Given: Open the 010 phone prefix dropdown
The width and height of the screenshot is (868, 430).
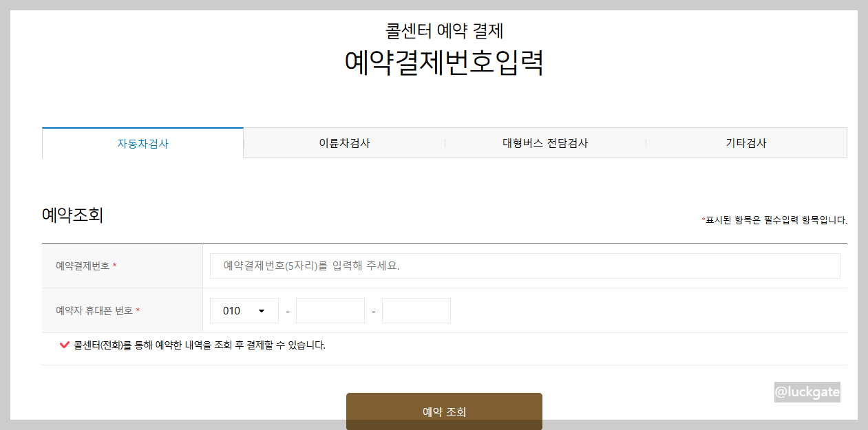Looking at the screenshot, I should (244, 310).
